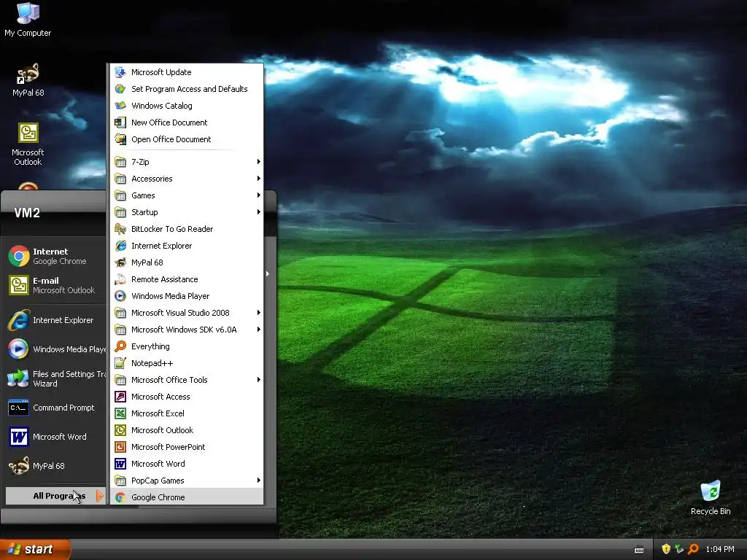Expand Microsoft Windows SDK v6.0A submenu arrow
Viewport: 747px width, 560px height.
[x=259, y=330]
